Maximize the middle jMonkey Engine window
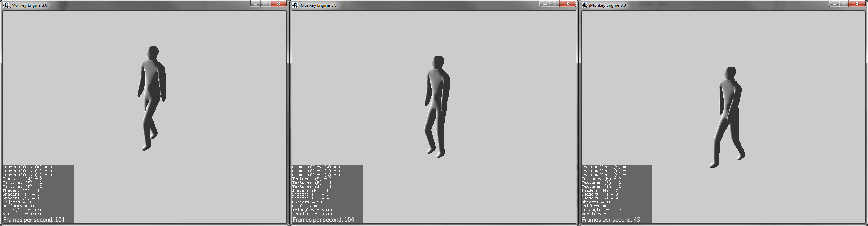Image resolution: width=868 pixels, height=226 pixels. [554, 4]
